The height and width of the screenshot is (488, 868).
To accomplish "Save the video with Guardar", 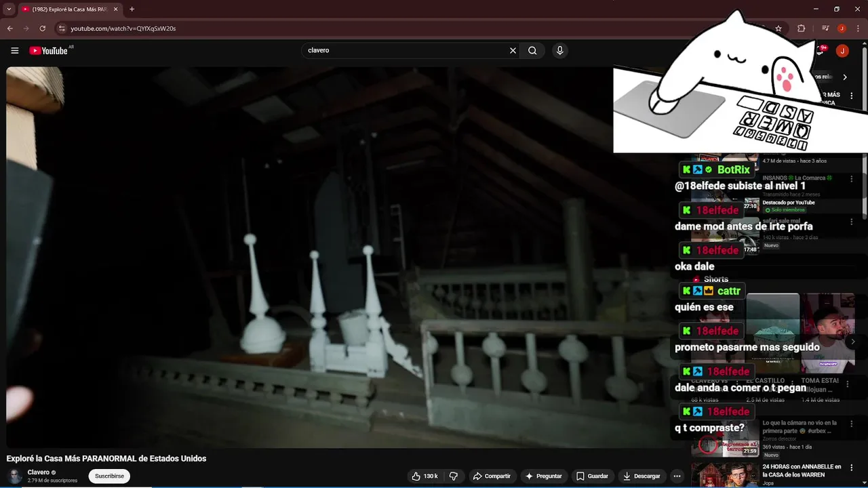I will tap(592, 476).
